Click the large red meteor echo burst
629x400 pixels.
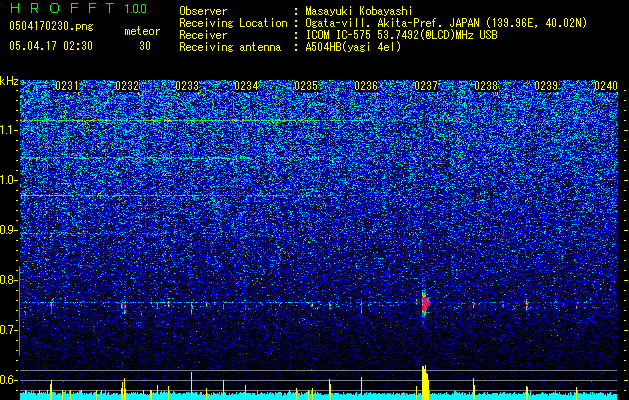point(425,304)
